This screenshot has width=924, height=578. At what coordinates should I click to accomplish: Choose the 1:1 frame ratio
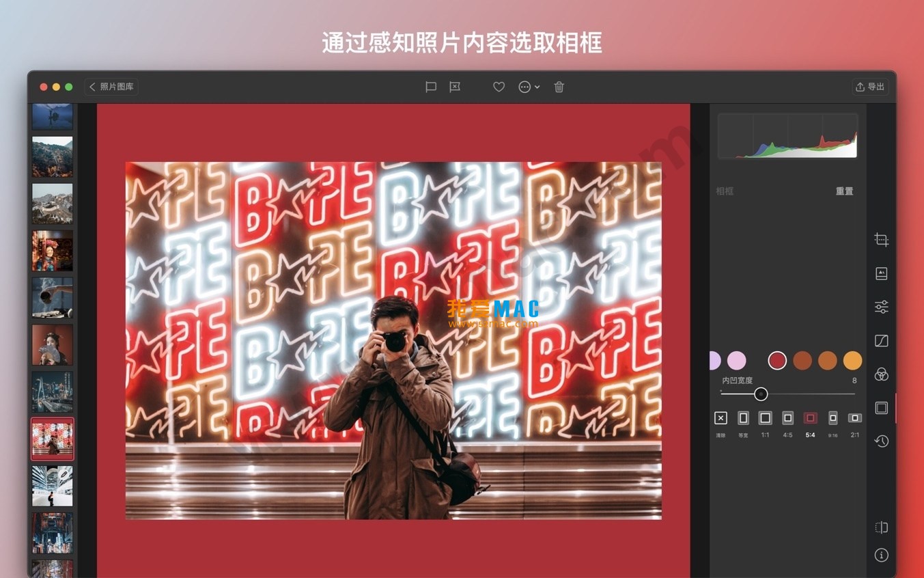766,418
